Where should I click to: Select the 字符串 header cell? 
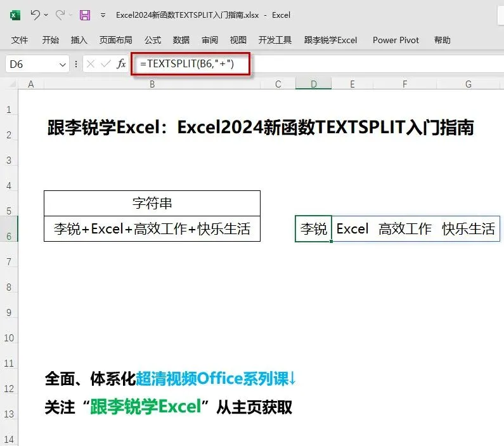coord(152,204)
